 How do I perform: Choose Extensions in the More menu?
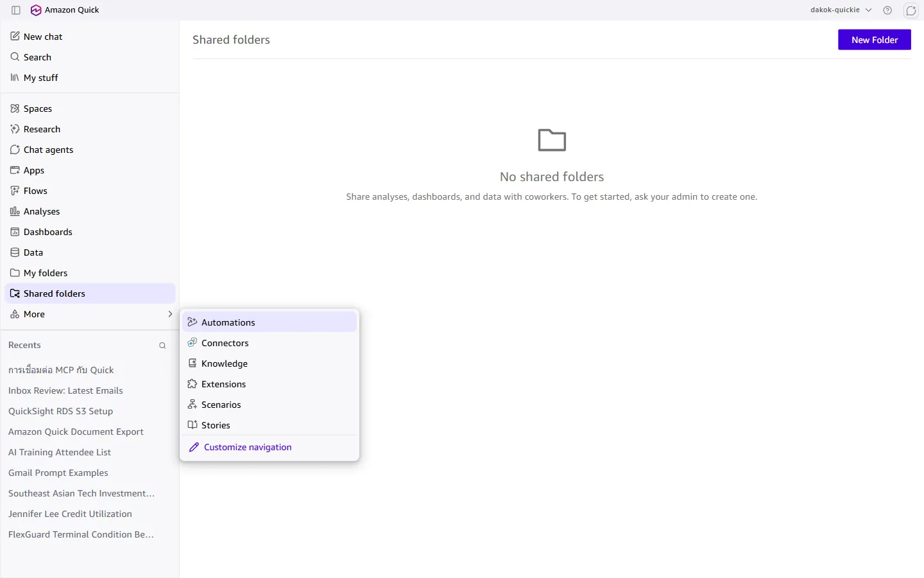(269, 384)
